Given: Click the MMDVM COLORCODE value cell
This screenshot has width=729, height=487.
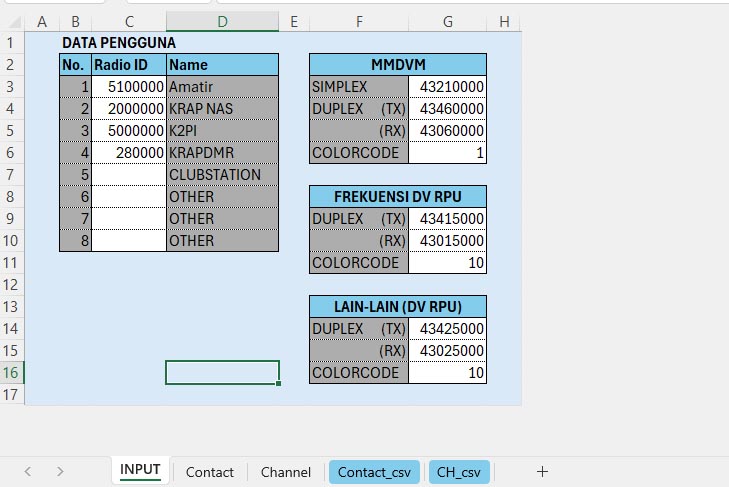Looking at the screenshot, I should click(x=447, y=153).
